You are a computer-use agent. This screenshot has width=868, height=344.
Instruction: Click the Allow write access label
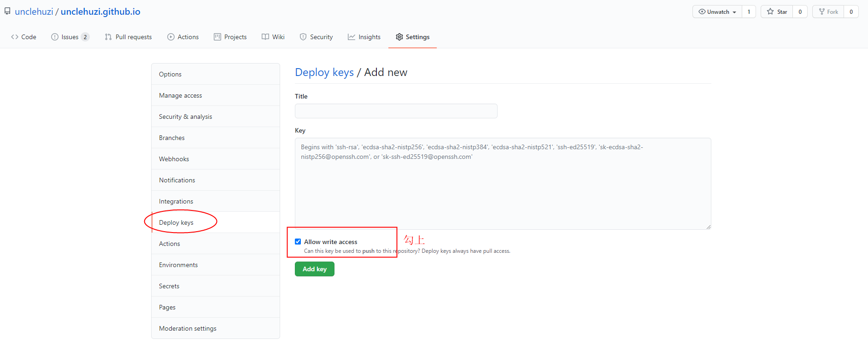(x=331, y=242)
